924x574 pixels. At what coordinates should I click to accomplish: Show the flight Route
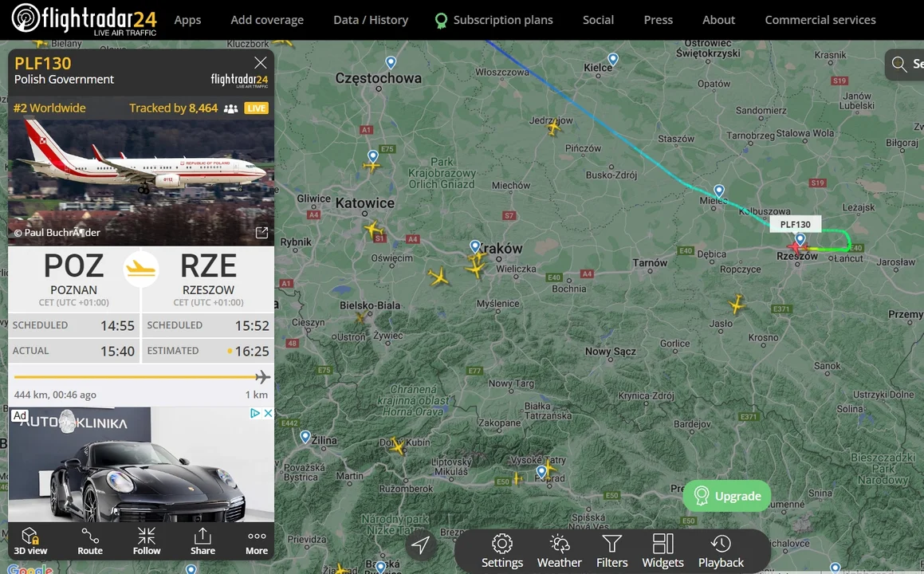pyautogui.click(x=90, y=541)
